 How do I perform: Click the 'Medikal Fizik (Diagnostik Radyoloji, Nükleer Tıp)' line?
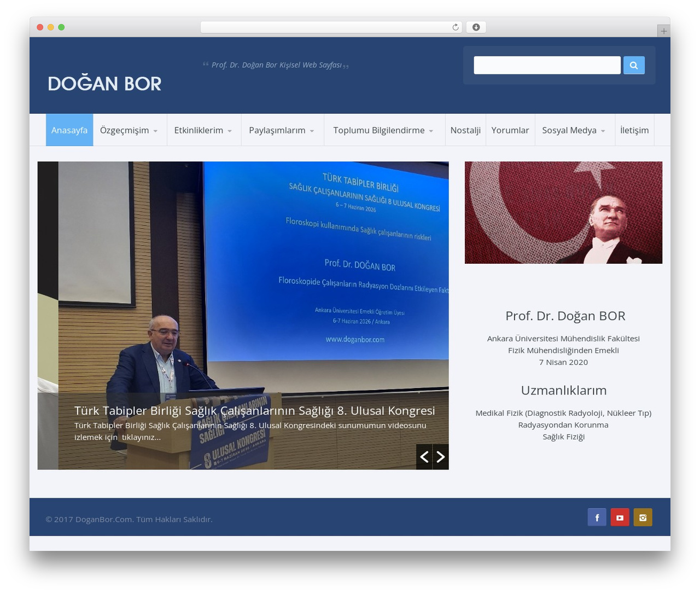[563, 413]
